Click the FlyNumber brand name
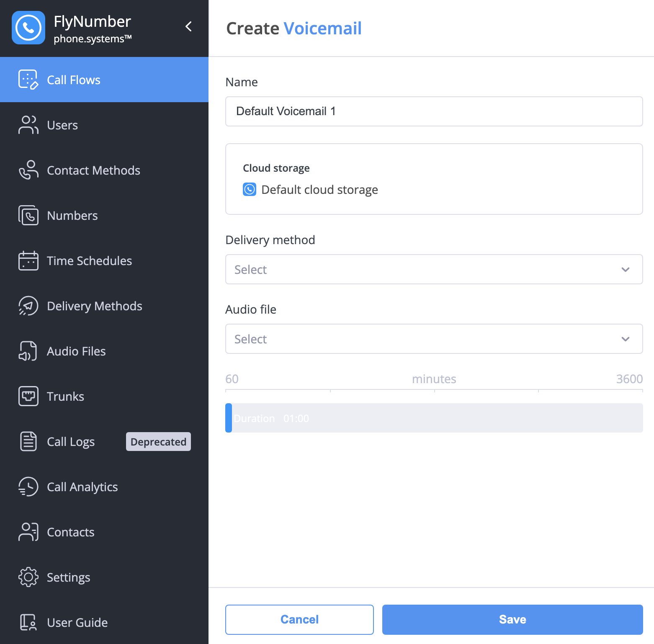This screenshot has height=644, width=654. click(92, 21)
